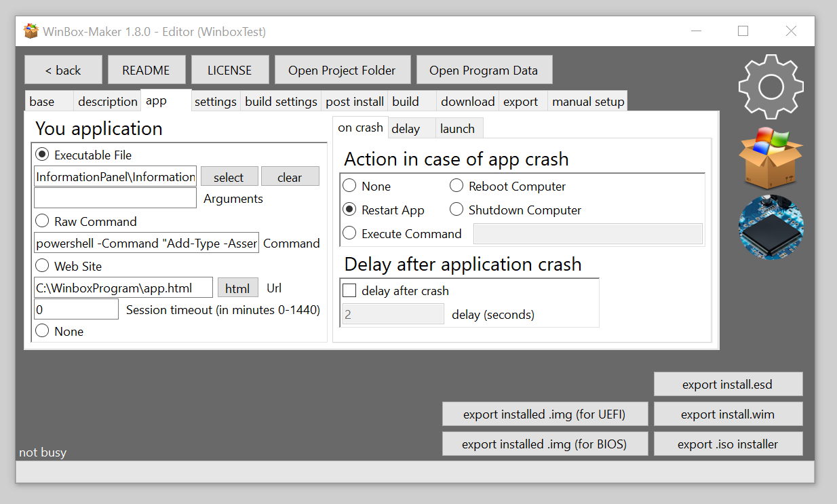Viewport: 837px width, 504px height.
Task: Click Open Program Data
Action: tap(484, 70)
